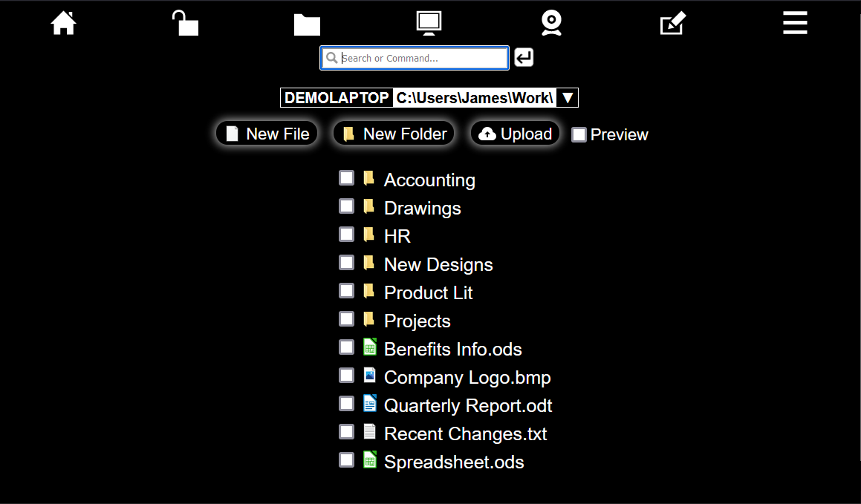Click the padlock icon in the top bar

tap(184, 22)
